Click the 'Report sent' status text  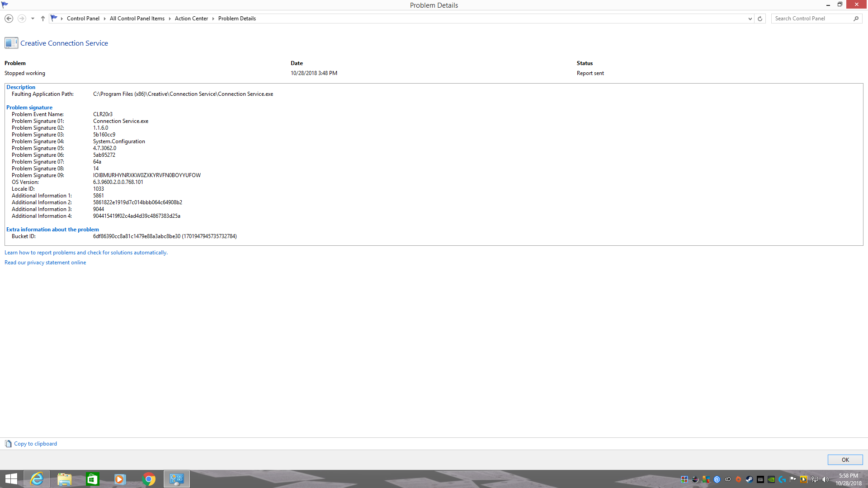coord(590,73)
